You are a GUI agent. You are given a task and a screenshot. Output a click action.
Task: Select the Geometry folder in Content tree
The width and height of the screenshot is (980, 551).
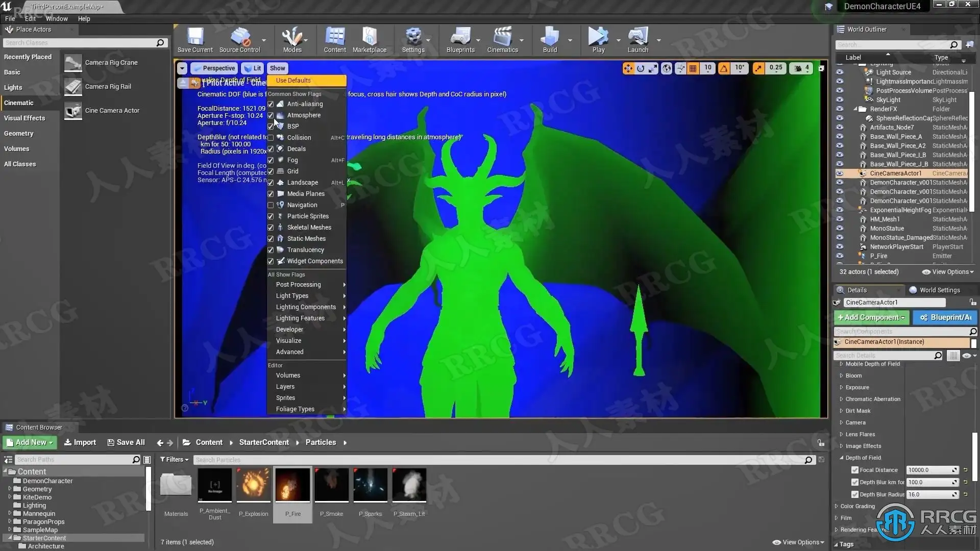click(x=37, y=489)
